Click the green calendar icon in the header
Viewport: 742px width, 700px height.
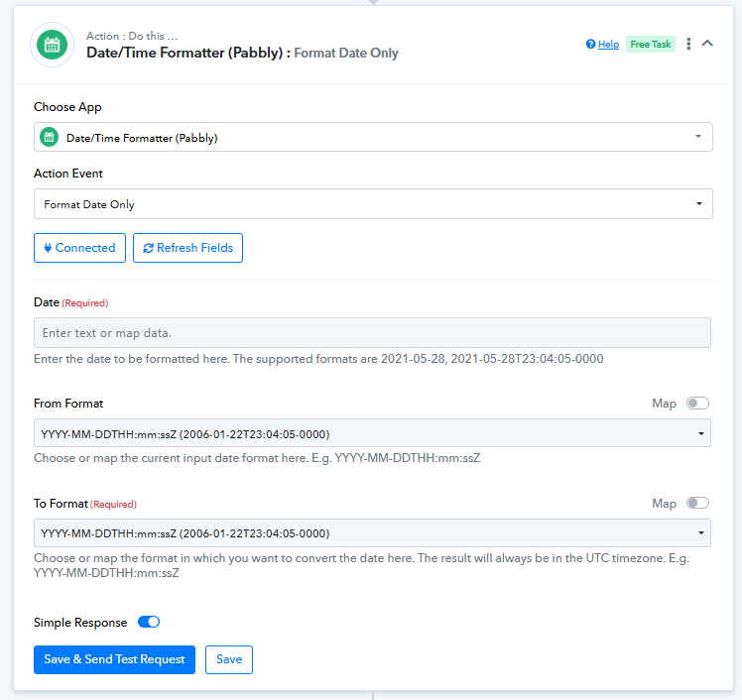[x=52, y=45]
